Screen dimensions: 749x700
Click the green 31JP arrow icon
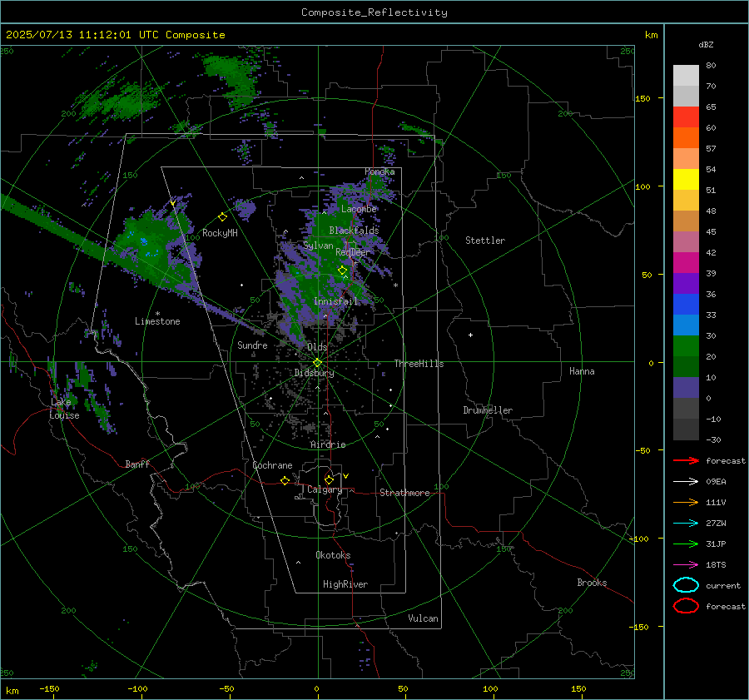click(x=686, y=544)
